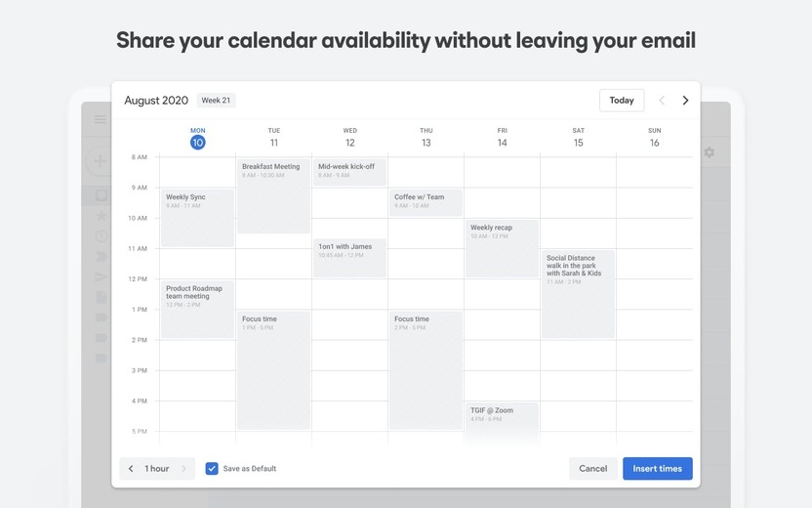This screenshot has width=812, height=508.
Task: Cancel the availability dialog
Action: (x=593, y=469)
